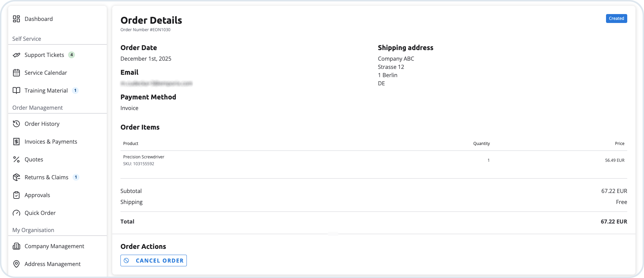
Task: Click the Service Calendar icon
Action: pos(16,73)
